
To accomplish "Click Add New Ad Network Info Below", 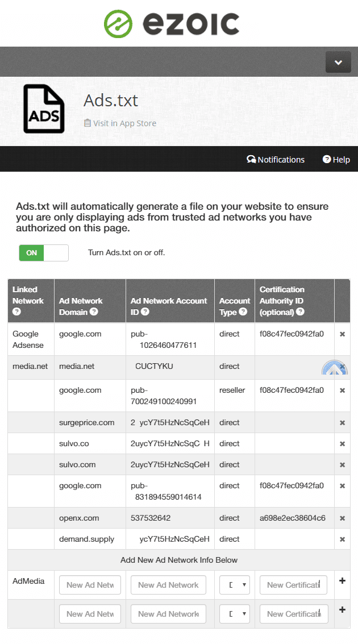I will (179, 560).
